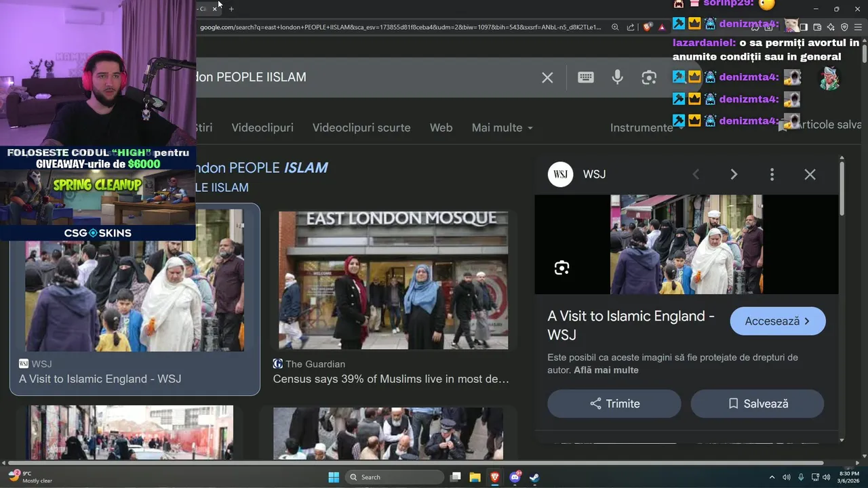
Task: Open The Guardian census result caption
Action: tap(391, 379)
